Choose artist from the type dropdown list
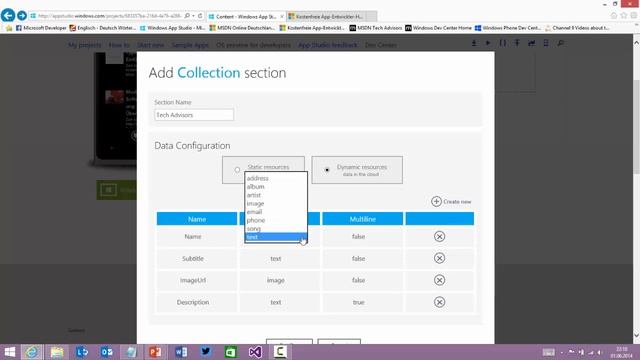Viewport: 640px width, 360px height. point(276,195)
